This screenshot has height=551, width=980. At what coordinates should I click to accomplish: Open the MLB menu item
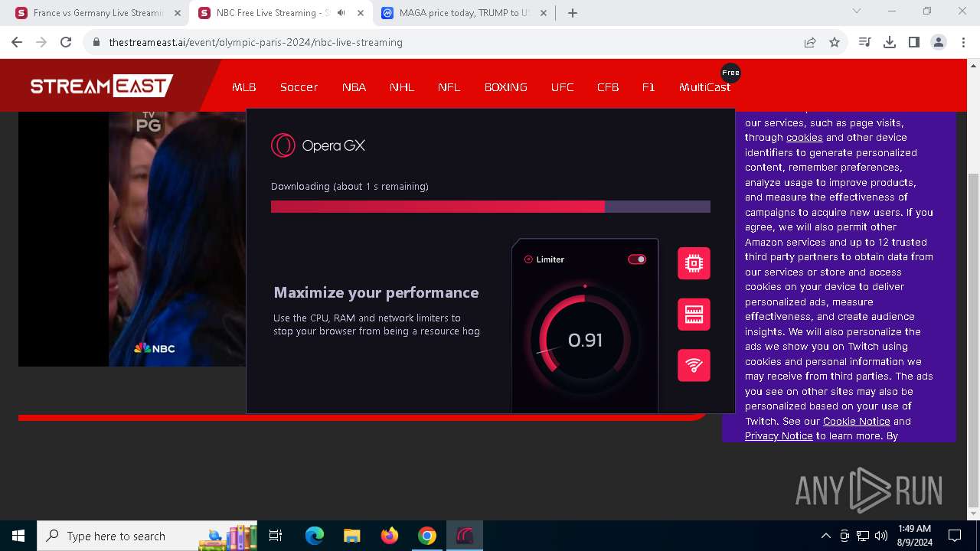(244, 87)
